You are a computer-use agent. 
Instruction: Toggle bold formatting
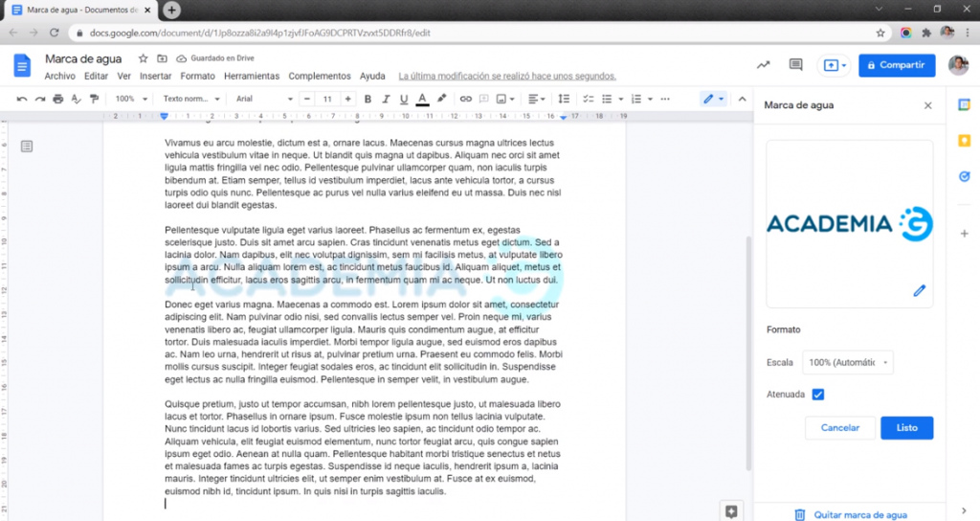pos(367,99)
